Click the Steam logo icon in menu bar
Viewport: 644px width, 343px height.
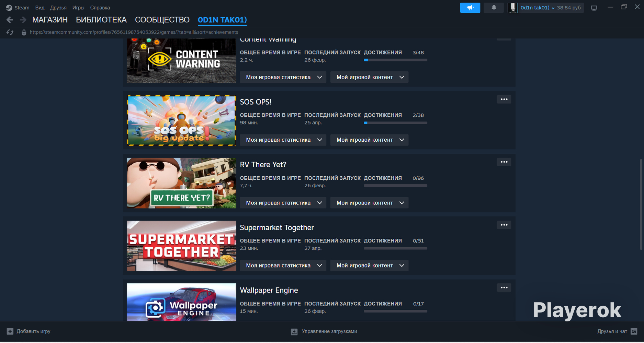tap(9, 8)
